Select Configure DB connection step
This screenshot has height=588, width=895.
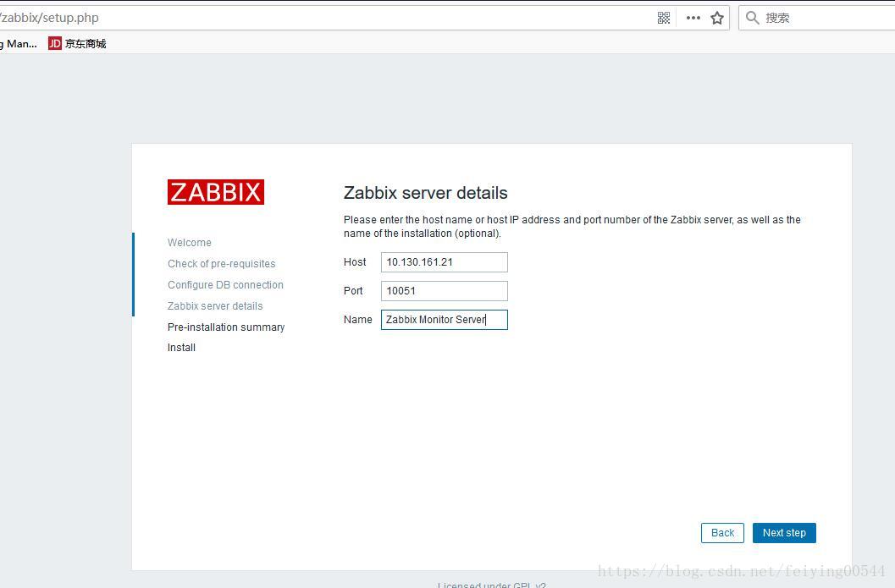click(225, 284)
